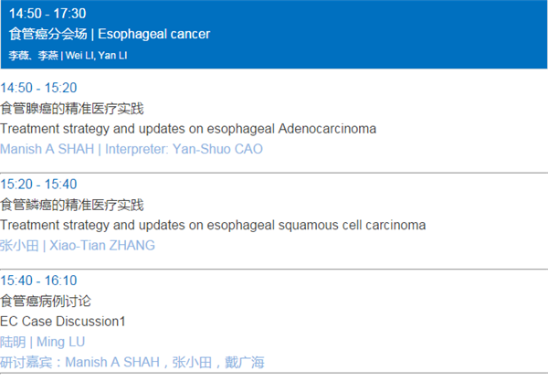548x392 pixels.
Task: Open talk on squamous cell carcinoma
Action: point(213,225)
